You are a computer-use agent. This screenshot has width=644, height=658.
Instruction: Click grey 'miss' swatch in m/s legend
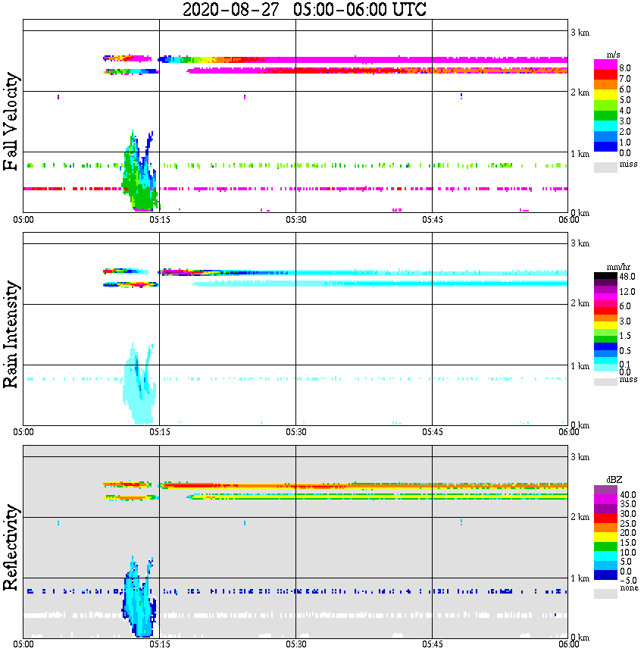pos(605,167)
